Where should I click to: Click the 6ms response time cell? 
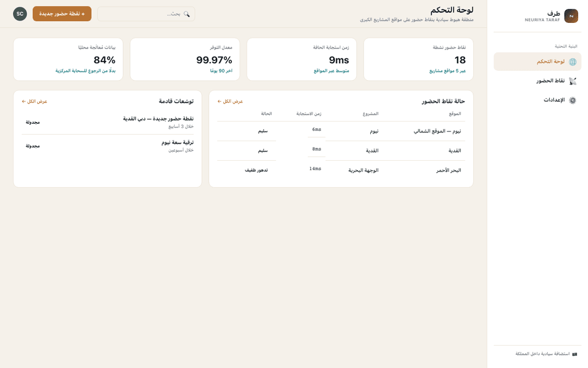[x=316, y=130]
